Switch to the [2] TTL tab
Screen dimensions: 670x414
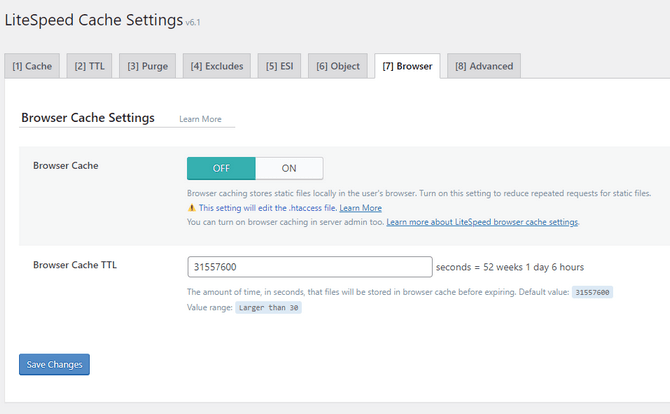tap(89, 66)
